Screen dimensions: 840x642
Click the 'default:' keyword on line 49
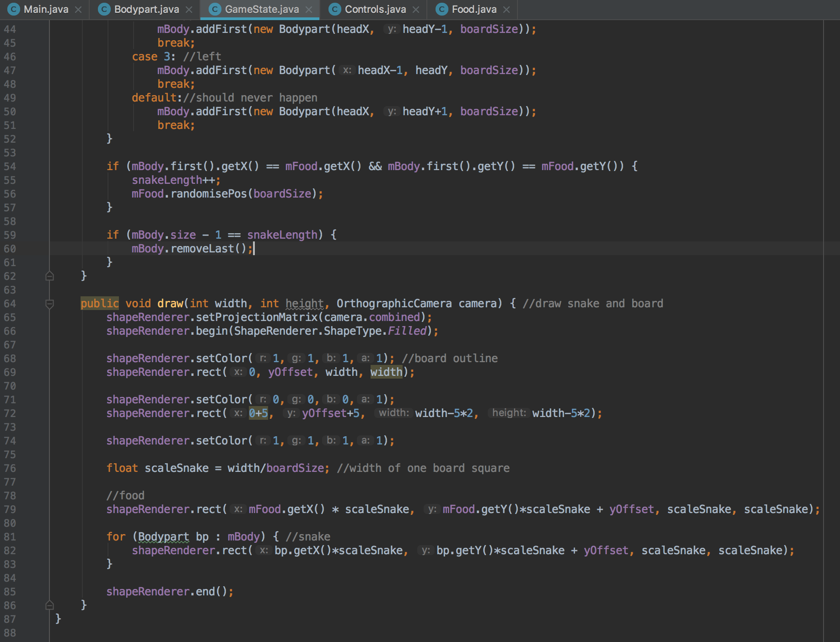pyautogui.click(x=157, y=98)
